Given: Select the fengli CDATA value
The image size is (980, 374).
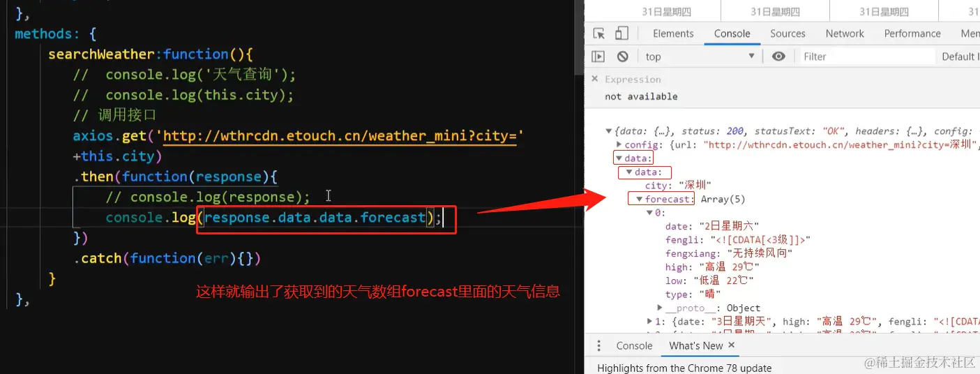Looking at the screenshot, I should coord(760,240).
